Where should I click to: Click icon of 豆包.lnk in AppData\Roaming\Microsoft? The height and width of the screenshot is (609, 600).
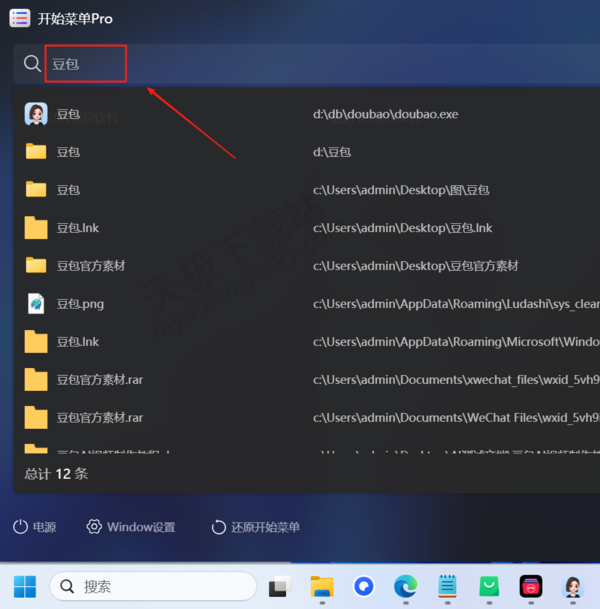tap(36, 342)
